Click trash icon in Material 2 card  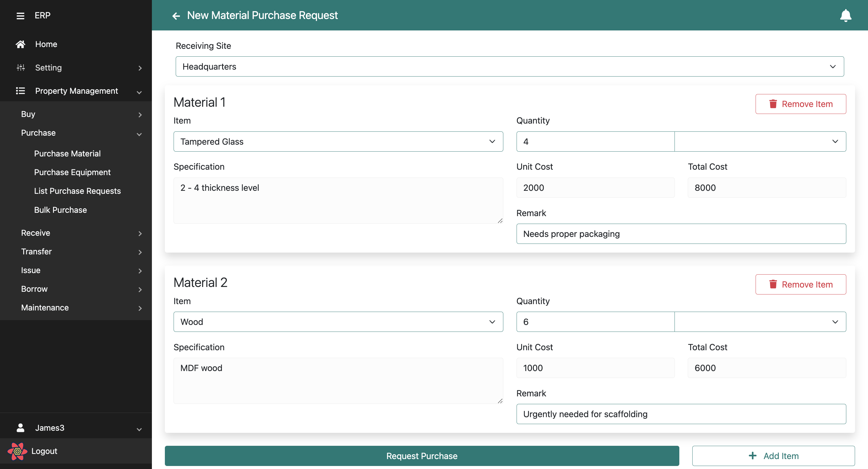click(x=773, y=284)
